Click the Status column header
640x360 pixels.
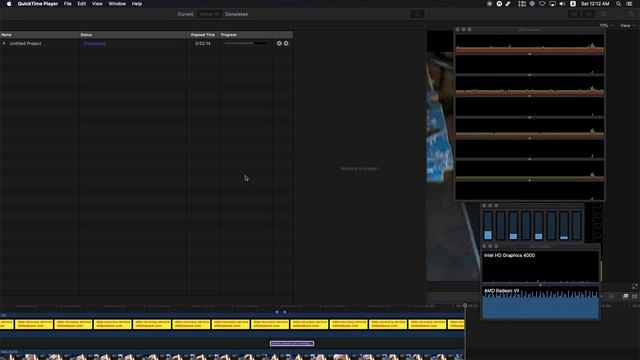(x=133, y=35)
